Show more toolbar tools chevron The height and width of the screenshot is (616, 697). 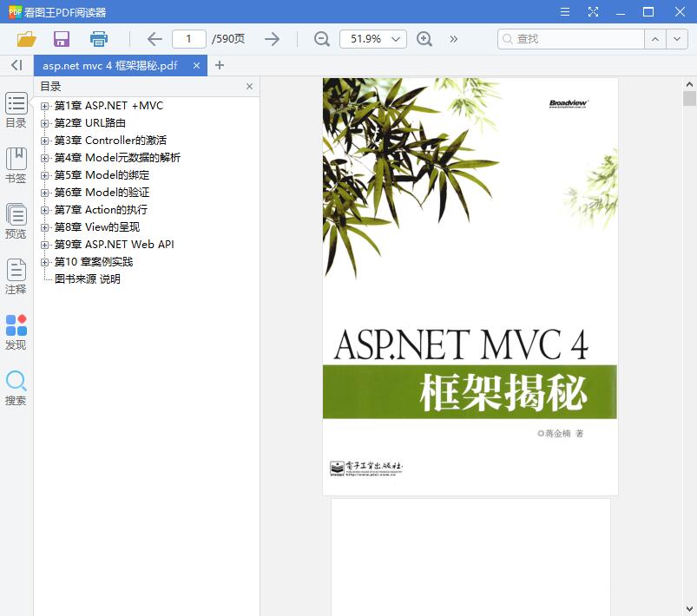453,39
